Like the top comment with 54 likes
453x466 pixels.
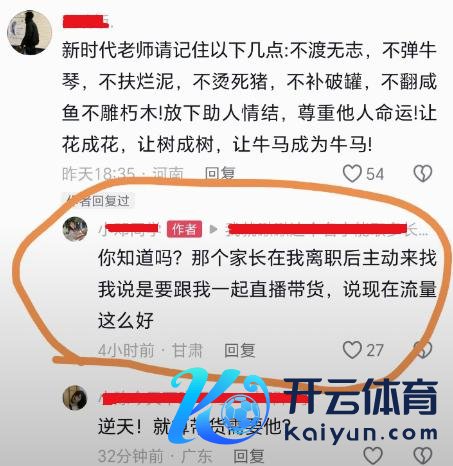click(352, 174)
